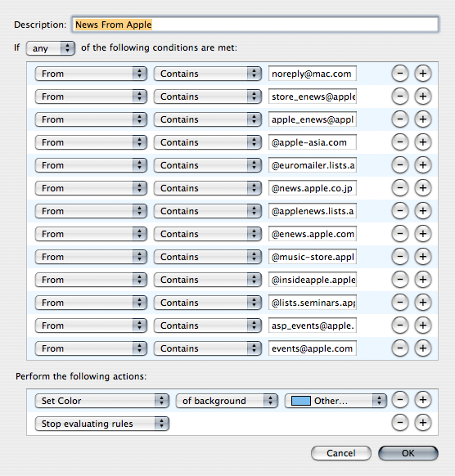Image resolution: width=455 pixels, height=476 pixels.
Task: Click plus beside the store_enews@apple row
Action: point(423,97)
